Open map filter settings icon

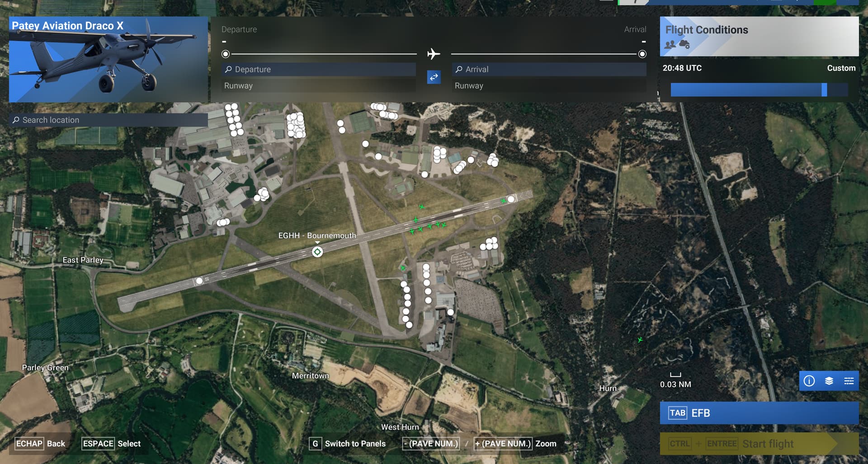(x=849, y=381)
